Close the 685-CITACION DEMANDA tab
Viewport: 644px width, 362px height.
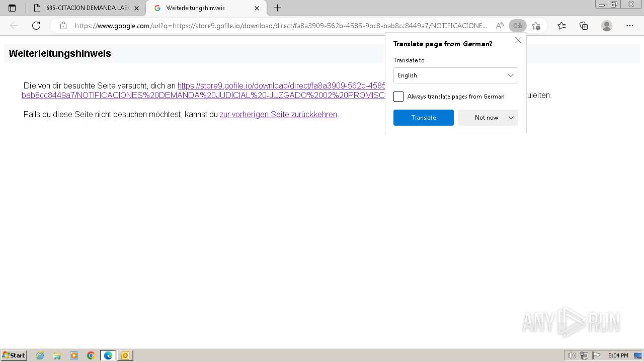click(136, 8)
